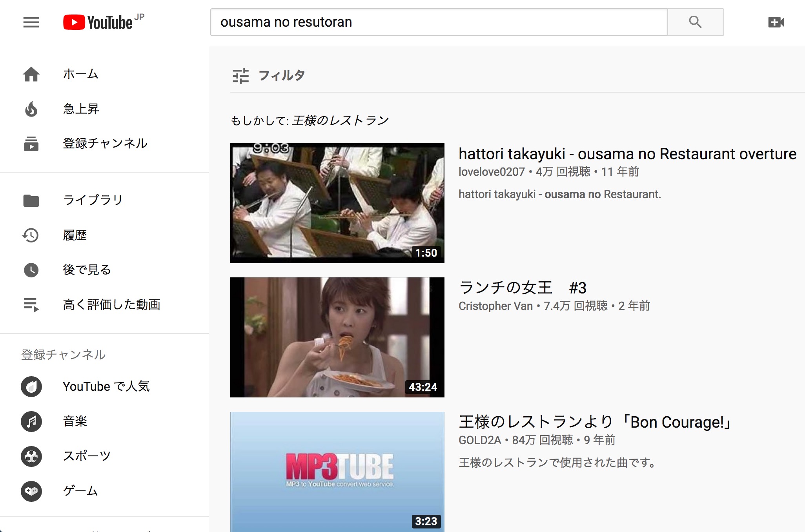Click the magnifying glass search button
The image size is (805, 532).
tap(695, 22)
